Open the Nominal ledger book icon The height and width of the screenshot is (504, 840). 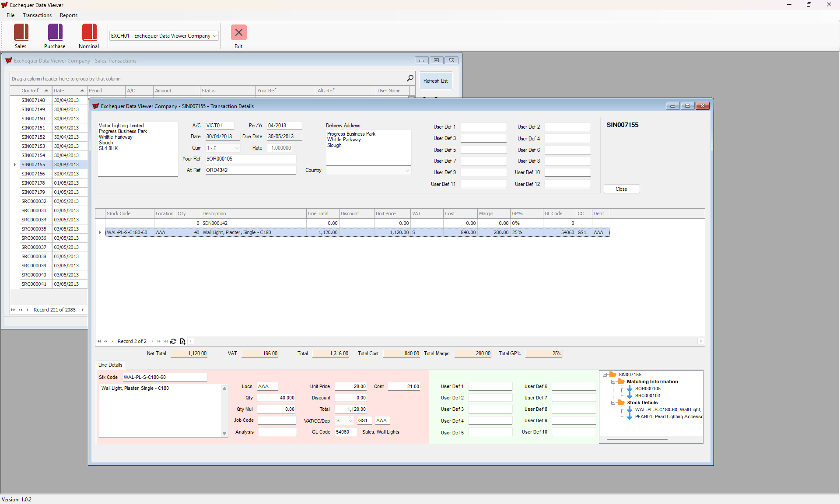click(89, 33)
